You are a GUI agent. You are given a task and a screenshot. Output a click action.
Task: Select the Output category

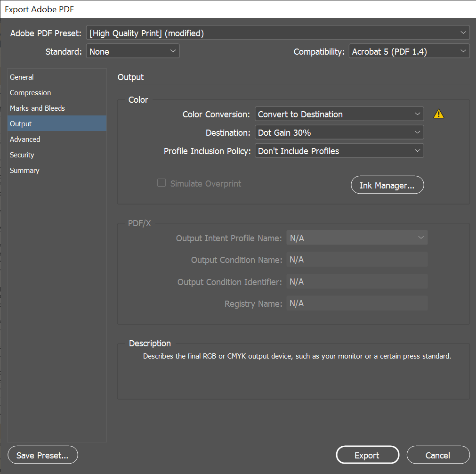pyautogui.click(x=57, y=123)
